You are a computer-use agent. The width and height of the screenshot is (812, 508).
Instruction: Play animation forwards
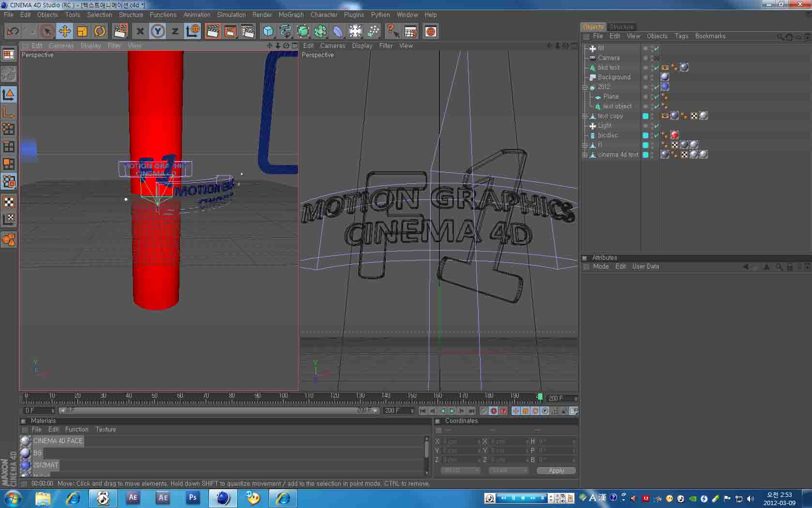point(452,411)
